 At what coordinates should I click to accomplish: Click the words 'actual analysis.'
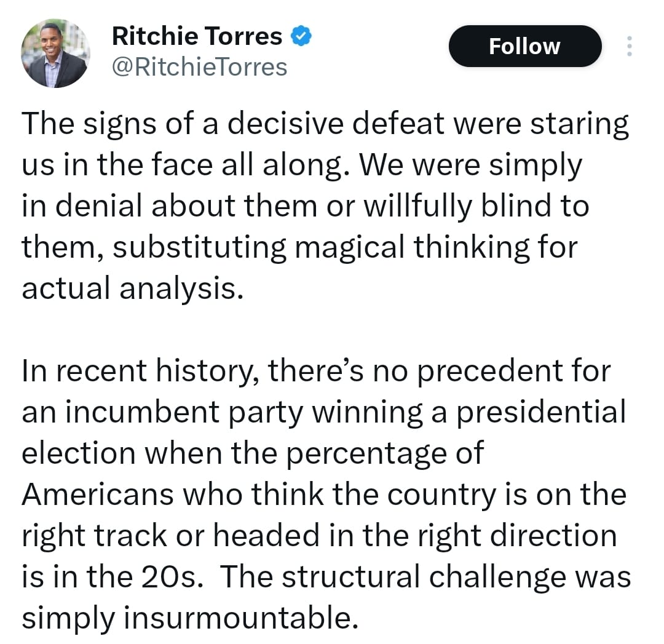coord(129,288)
